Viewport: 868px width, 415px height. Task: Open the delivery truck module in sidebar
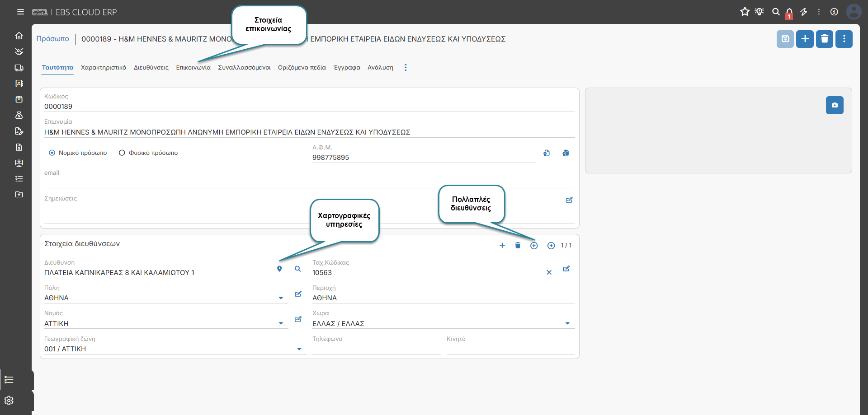[x=19, y=68]
